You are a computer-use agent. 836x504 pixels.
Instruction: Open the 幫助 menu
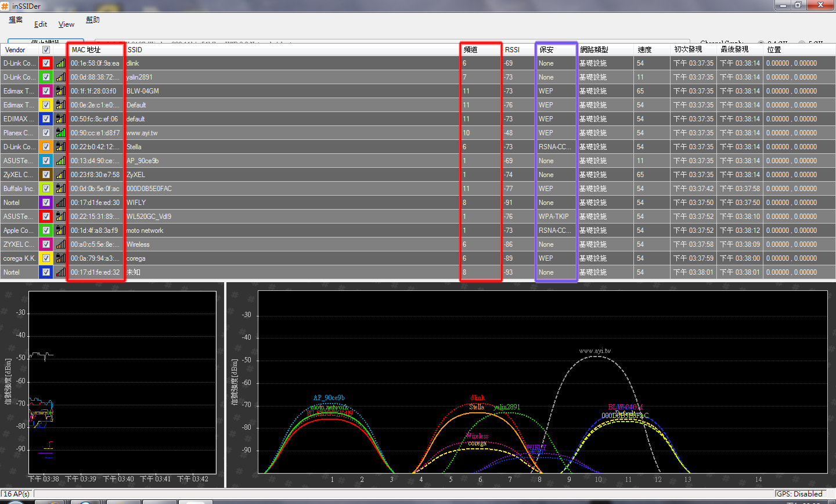pos(93,20)
